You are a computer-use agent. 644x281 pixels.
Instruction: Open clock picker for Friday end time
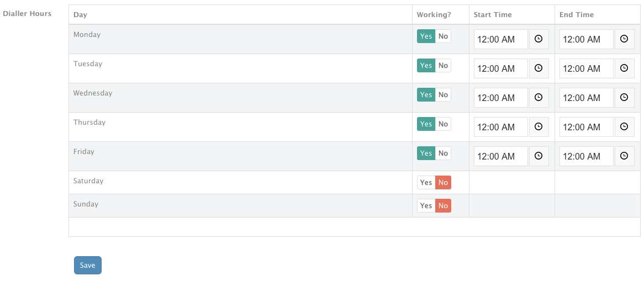624,156
